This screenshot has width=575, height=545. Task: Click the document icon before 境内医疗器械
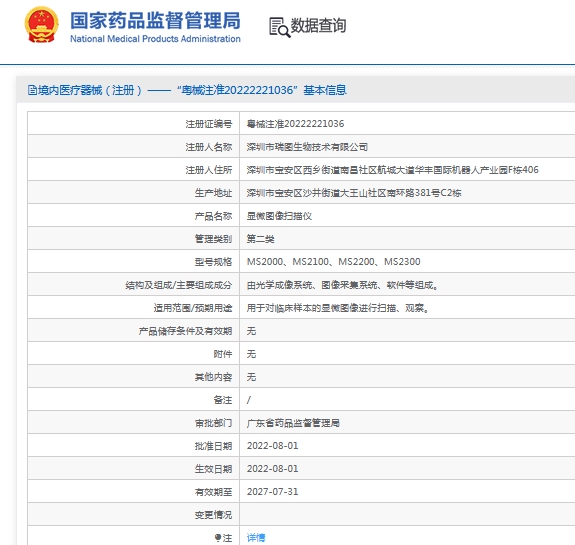point(32,90)
